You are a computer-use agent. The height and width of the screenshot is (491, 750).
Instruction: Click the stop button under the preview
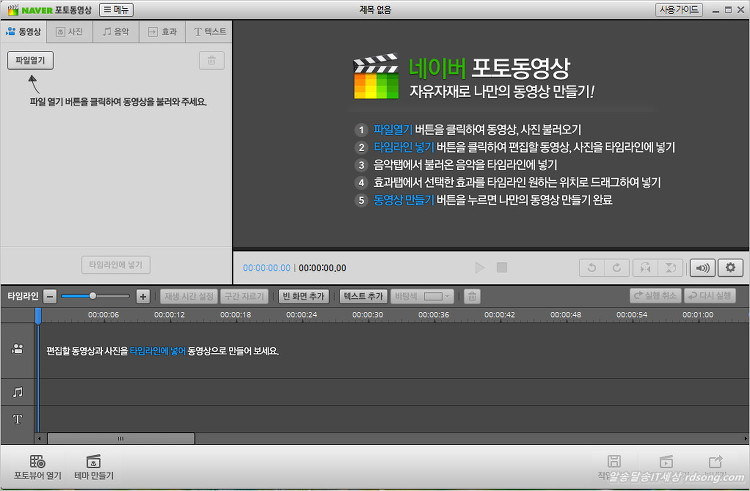pyautogui.click(x=502, y=267)
